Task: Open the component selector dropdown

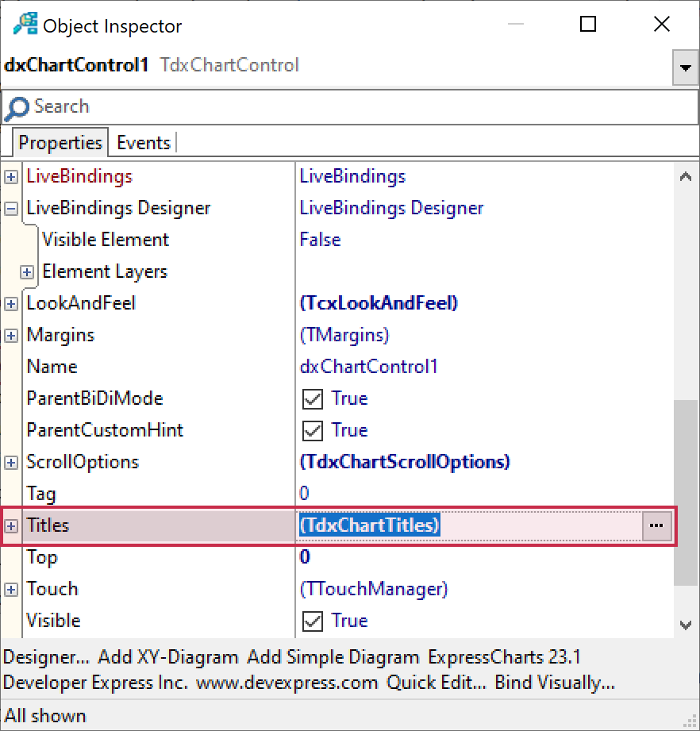Action: [684, 68]
